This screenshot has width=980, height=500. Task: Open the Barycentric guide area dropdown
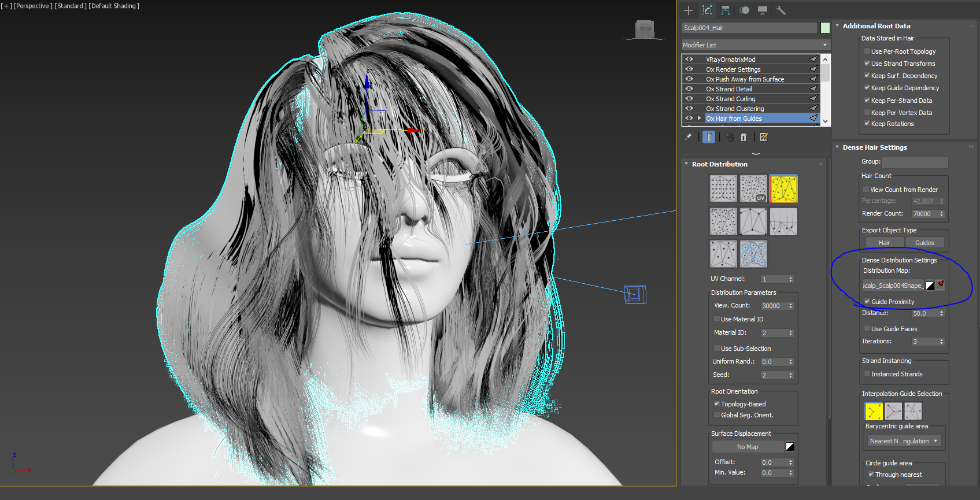[903, 441]
